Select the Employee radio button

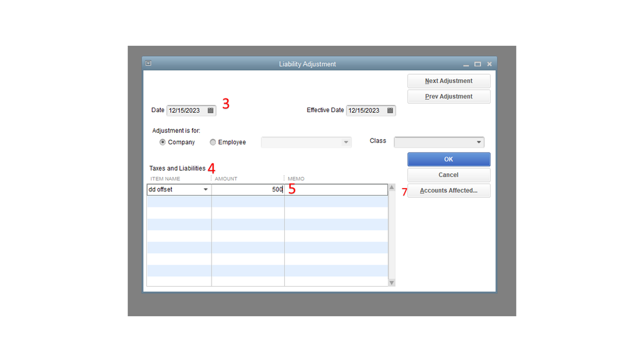click(213, 142)
